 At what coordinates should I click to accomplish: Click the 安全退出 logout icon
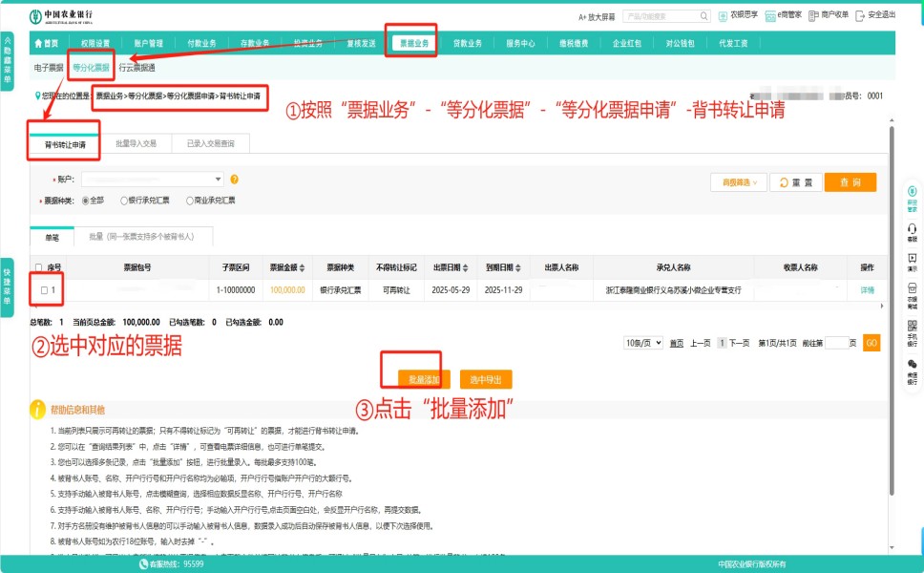click(860, 15)
